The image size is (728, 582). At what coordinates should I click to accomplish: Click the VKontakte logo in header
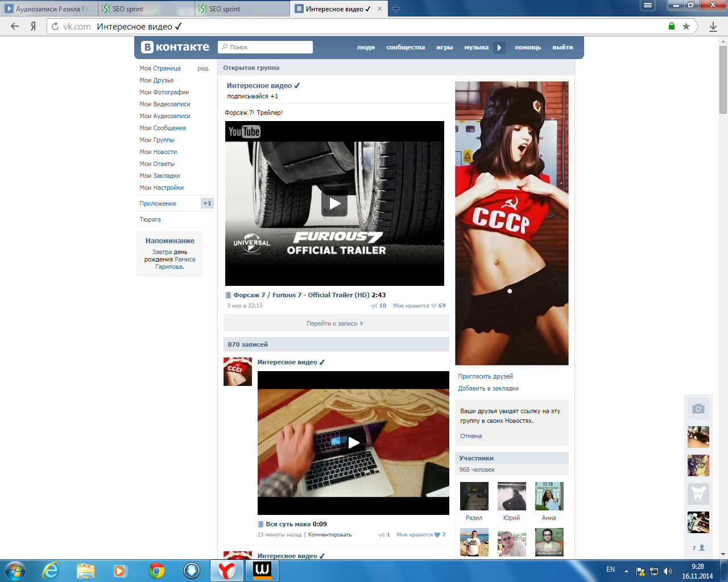click(x=175, y=47)
